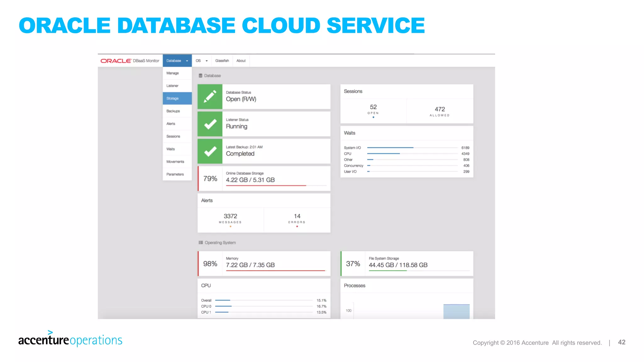Click the Latest Backup checkmark icon

[210, 151]
